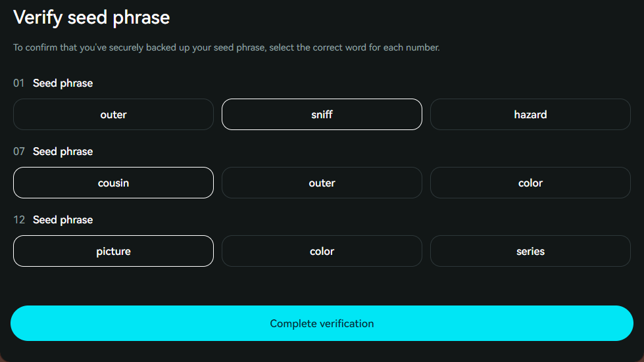Click the number 01 indicator
Screen dimensions: 644x362
tap(18, 83)
